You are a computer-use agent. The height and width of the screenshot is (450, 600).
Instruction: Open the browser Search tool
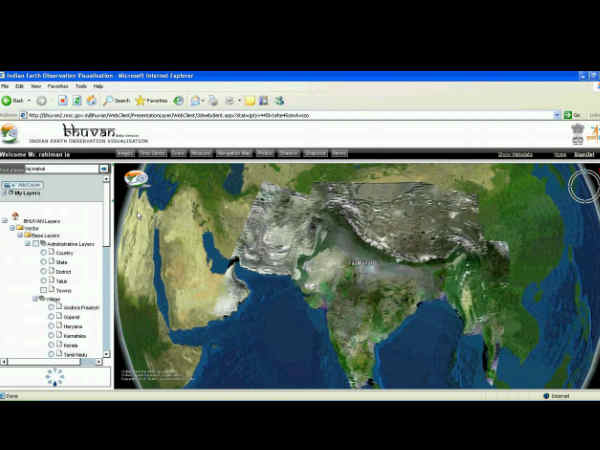click(x=116, y=100)
